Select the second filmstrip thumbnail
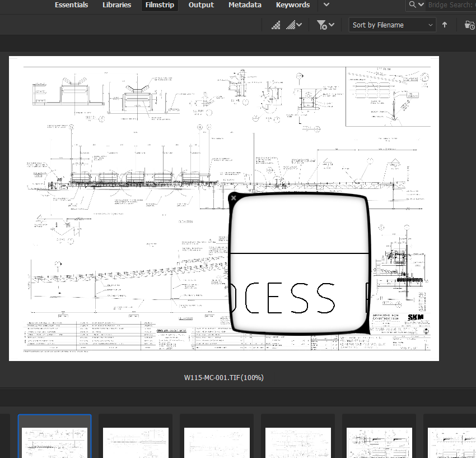The image size is (476, 458). click(136, 437)
